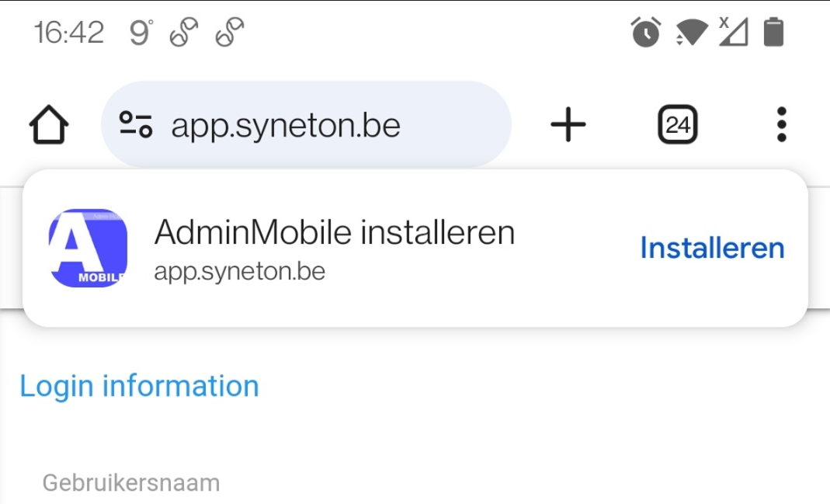Tap the first pinwheel notification icon

(x=184, y=33)
